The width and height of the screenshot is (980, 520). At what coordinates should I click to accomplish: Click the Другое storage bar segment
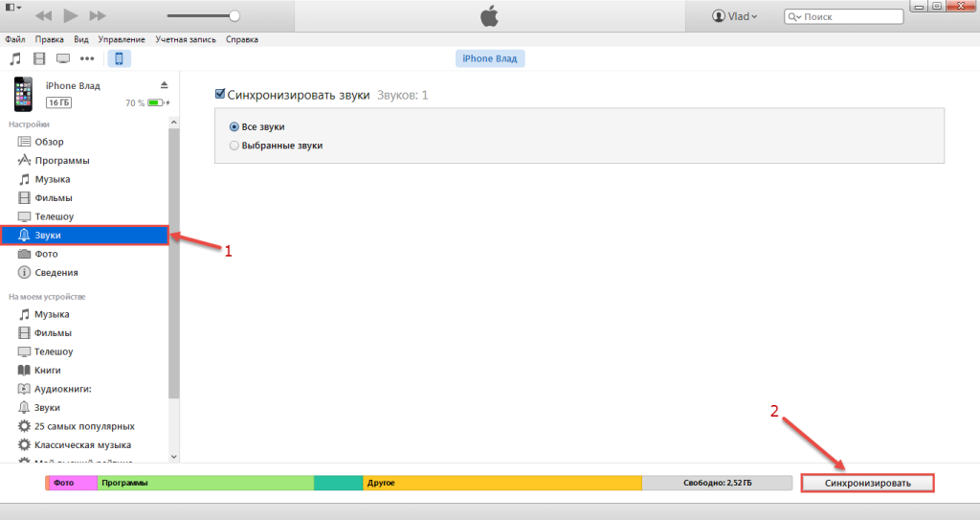coord(502,483)
